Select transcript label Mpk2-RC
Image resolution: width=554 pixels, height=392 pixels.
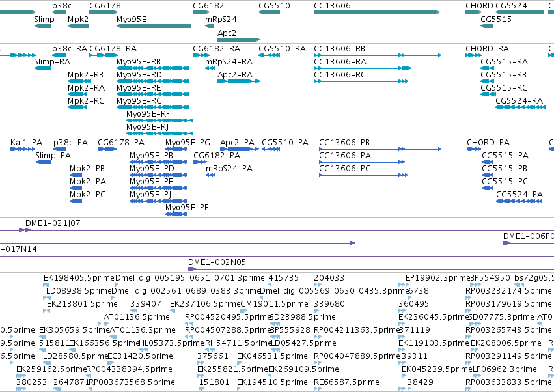86,101
